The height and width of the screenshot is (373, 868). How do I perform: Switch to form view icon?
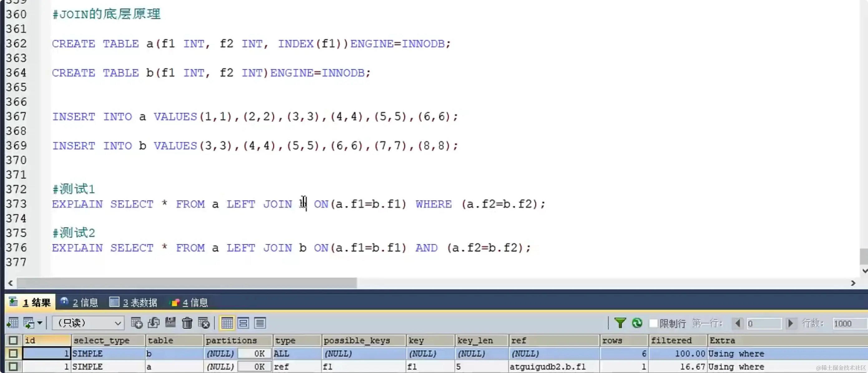243,323
